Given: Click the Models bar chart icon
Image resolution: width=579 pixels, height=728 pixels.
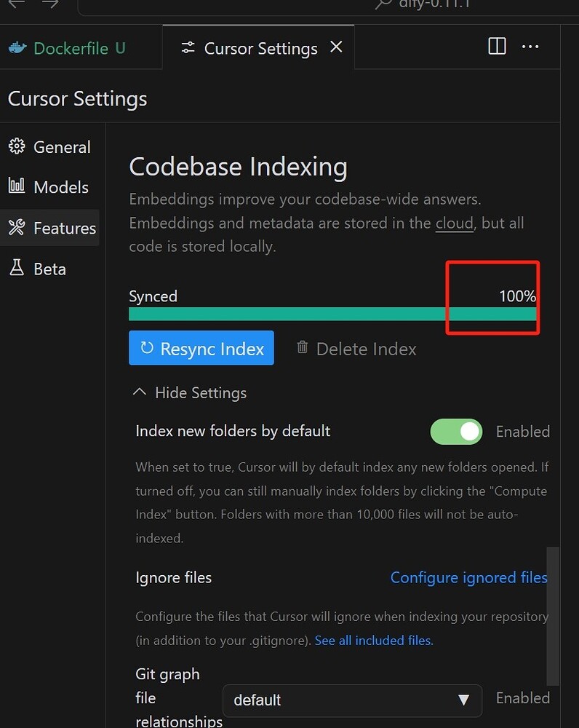Looking at the screenshot, I should click(17, 186).
